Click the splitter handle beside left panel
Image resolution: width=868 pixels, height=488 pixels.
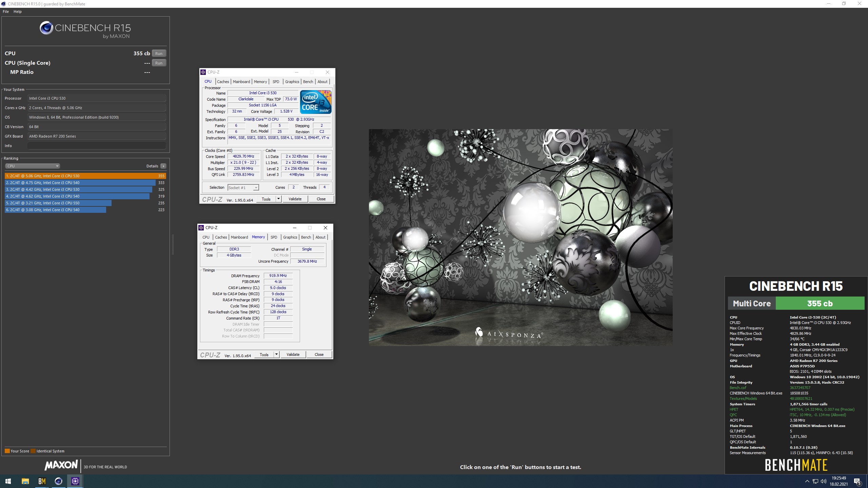point(173,244)
